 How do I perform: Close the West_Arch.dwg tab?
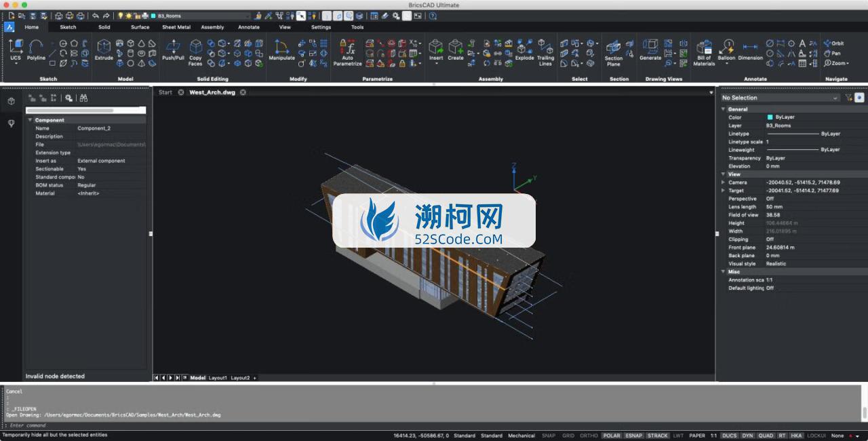point(243,92)
